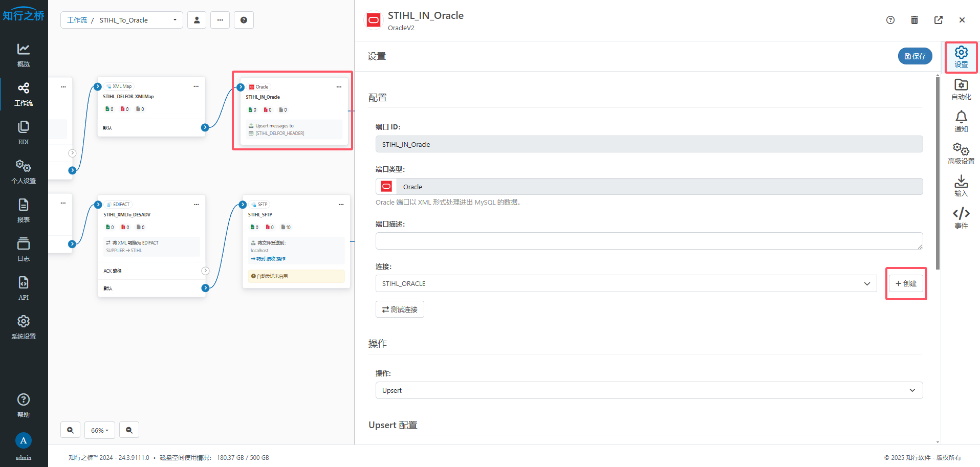Viewport: 980px width, 467px height.
Task: Open the 概览 overview section in sidebar
Action: click(x=24, y=55)
